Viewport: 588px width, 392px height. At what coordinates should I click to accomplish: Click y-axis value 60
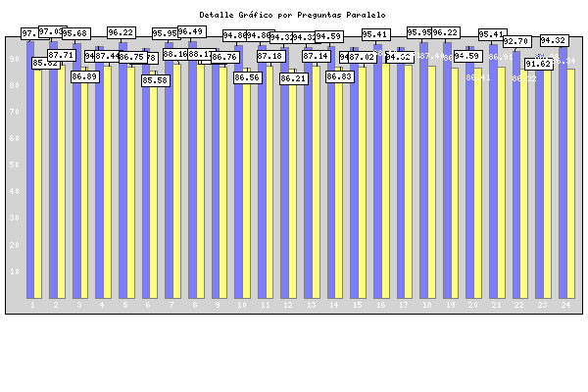click(x=15, y=138)
